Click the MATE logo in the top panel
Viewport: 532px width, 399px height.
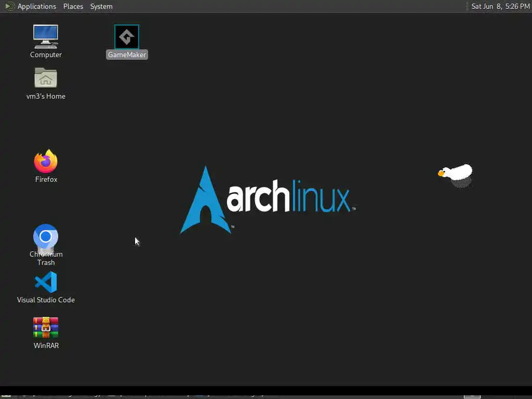(x=9, y=6)
